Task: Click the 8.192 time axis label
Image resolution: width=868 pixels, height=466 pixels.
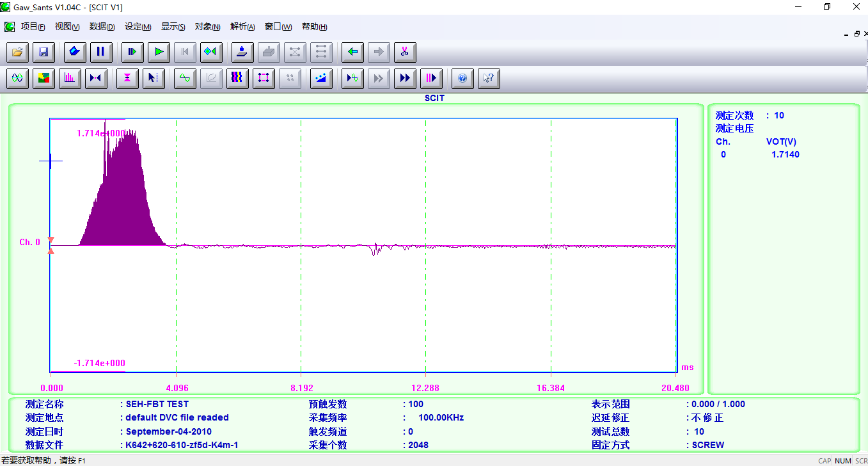Action: [x=301, y=388]
